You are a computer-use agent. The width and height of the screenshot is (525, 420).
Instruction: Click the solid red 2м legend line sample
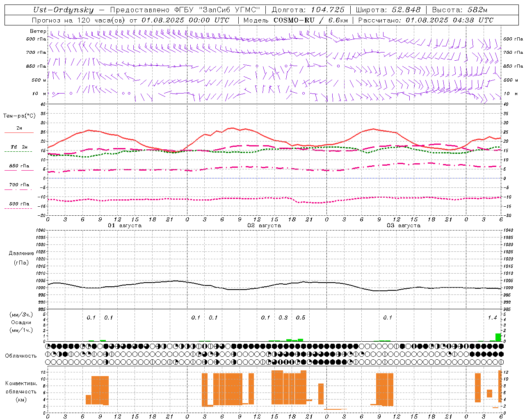[x=19, y=132]
